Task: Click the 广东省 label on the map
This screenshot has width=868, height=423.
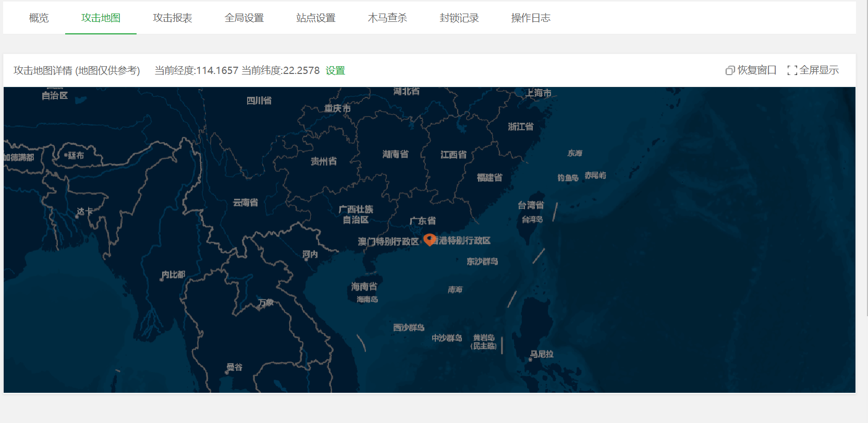Action: click(422, 221)
